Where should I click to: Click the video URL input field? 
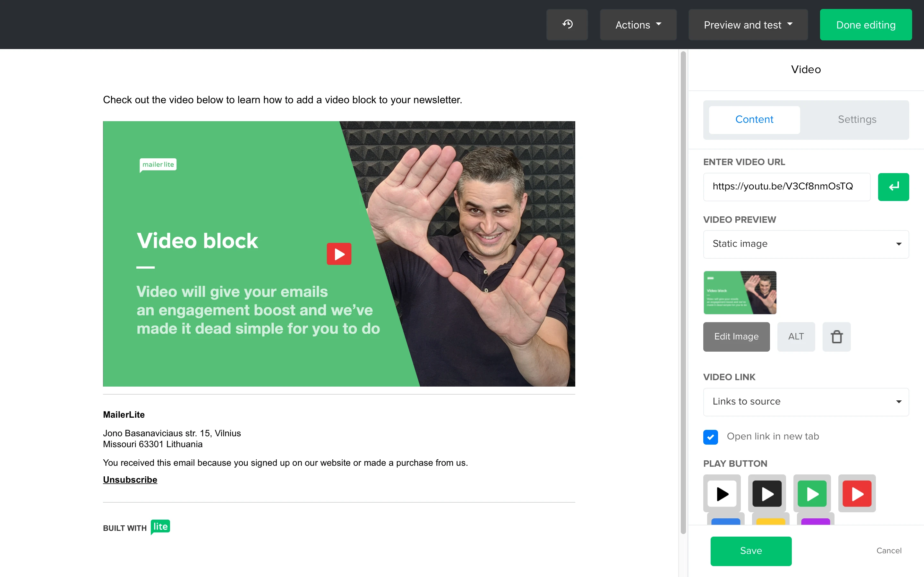(x=786, y=187)
